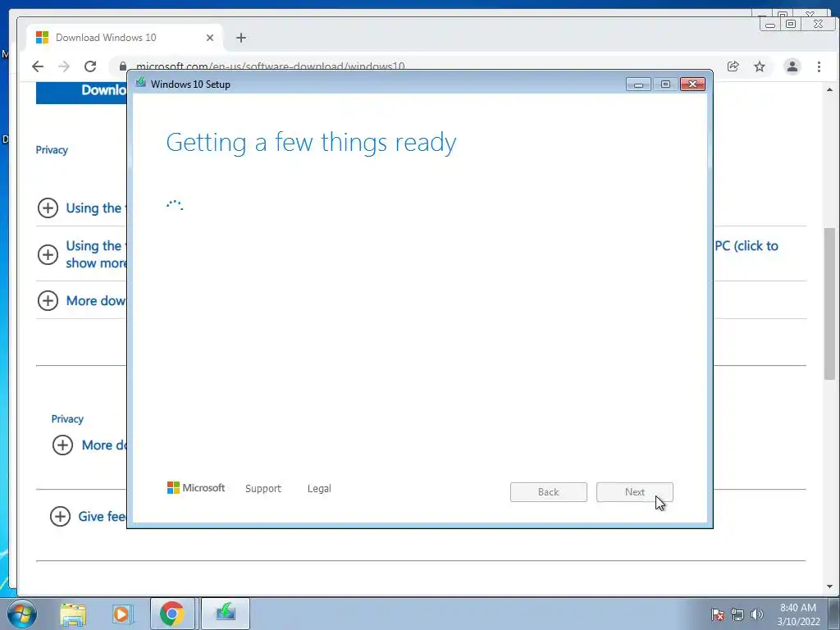The height and width of the screenshot is (630, 840).
Task: Reload the Chrome page
Action: coord(90,66)
